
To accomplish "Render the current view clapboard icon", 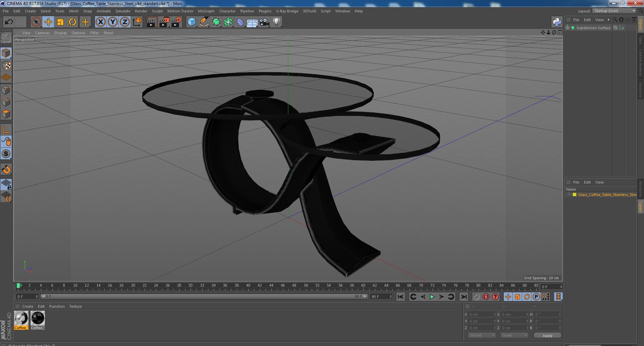I will pos(152,22).
